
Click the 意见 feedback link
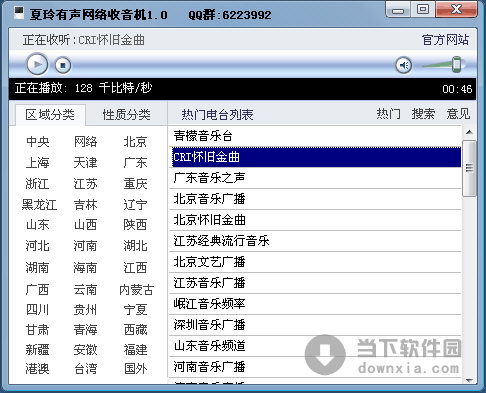tap(458, 114)
